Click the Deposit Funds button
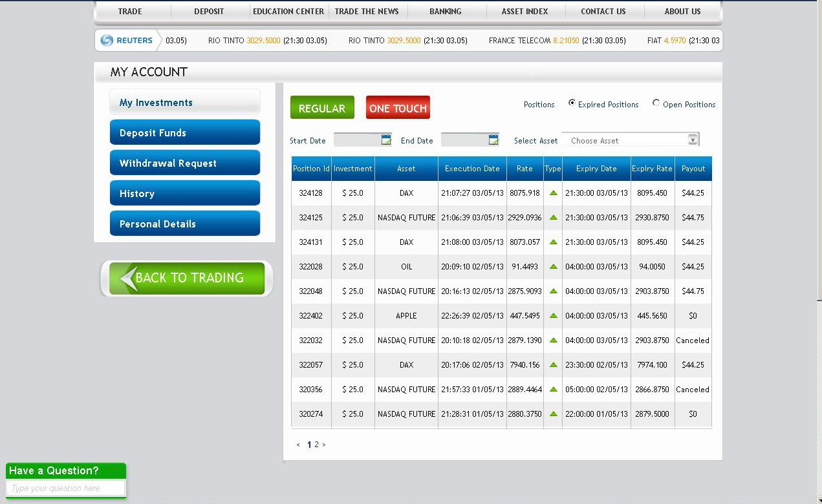822x504 pixels. 185,132
